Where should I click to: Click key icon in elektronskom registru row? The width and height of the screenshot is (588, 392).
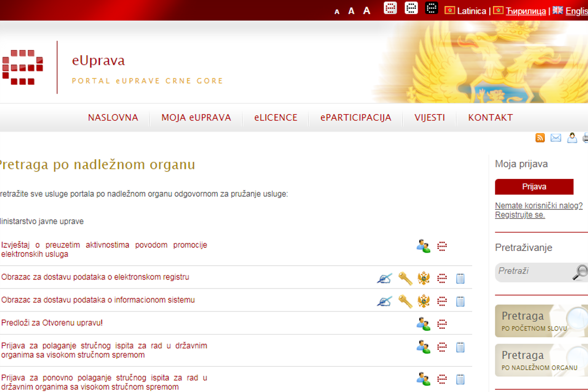(405, 278)
